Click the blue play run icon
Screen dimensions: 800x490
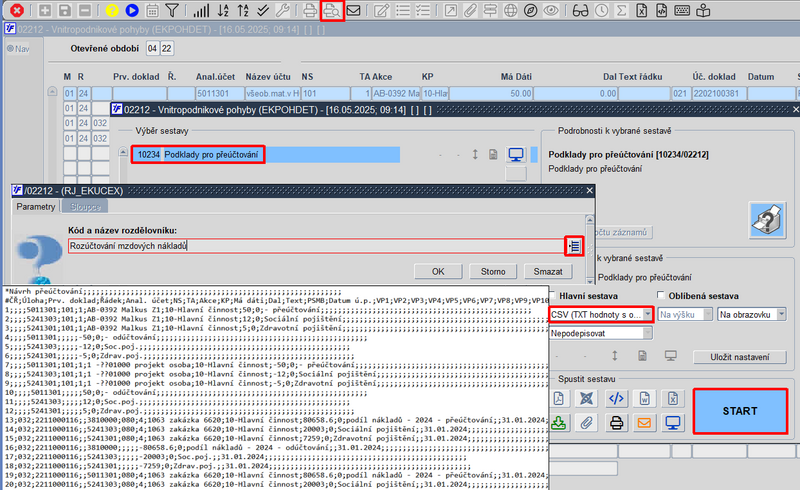[x=132, y=10]
